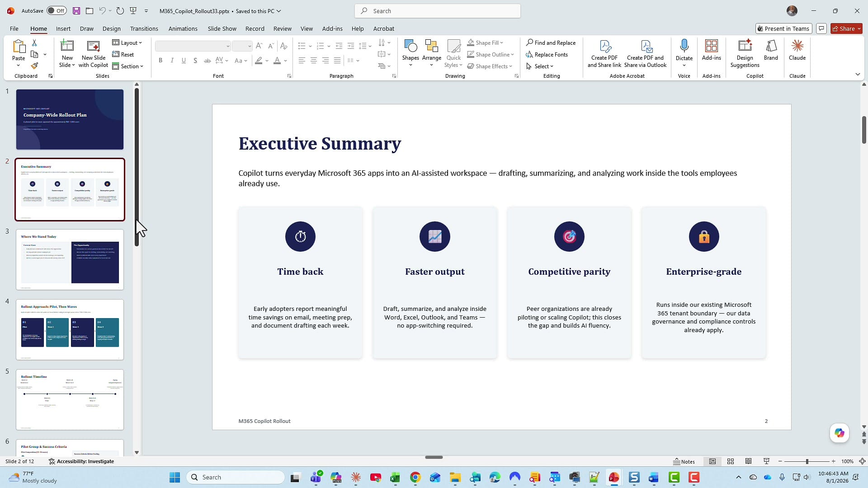
Task: Click the Redo arrow icon
Action: pyautogui.click(x=120, y=11)
